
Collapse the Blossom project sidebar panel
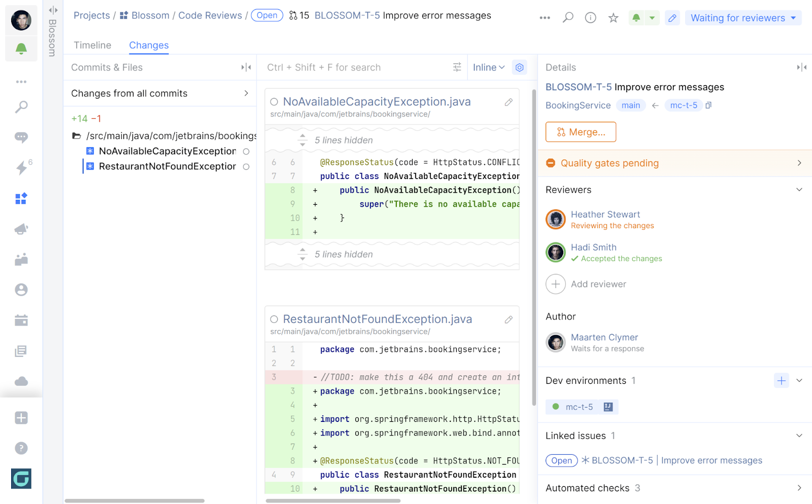pyautogui.click(x=53, y=10)
